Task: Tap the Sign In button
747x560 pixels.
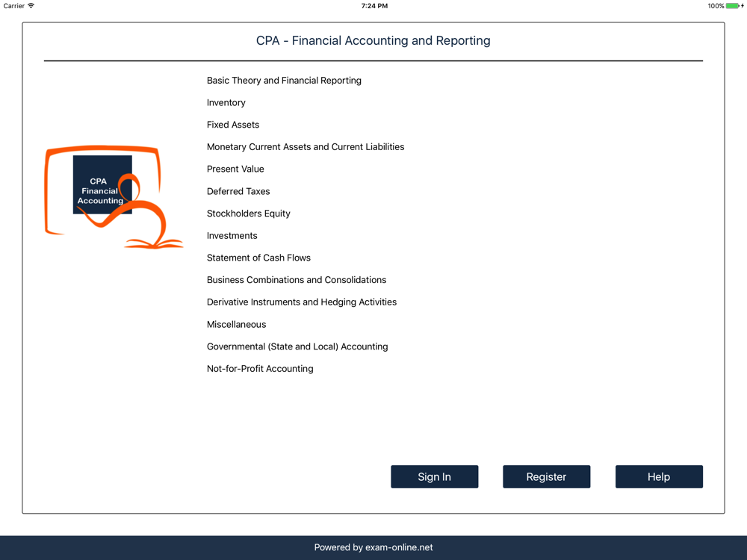Action: tap(434, 476)
